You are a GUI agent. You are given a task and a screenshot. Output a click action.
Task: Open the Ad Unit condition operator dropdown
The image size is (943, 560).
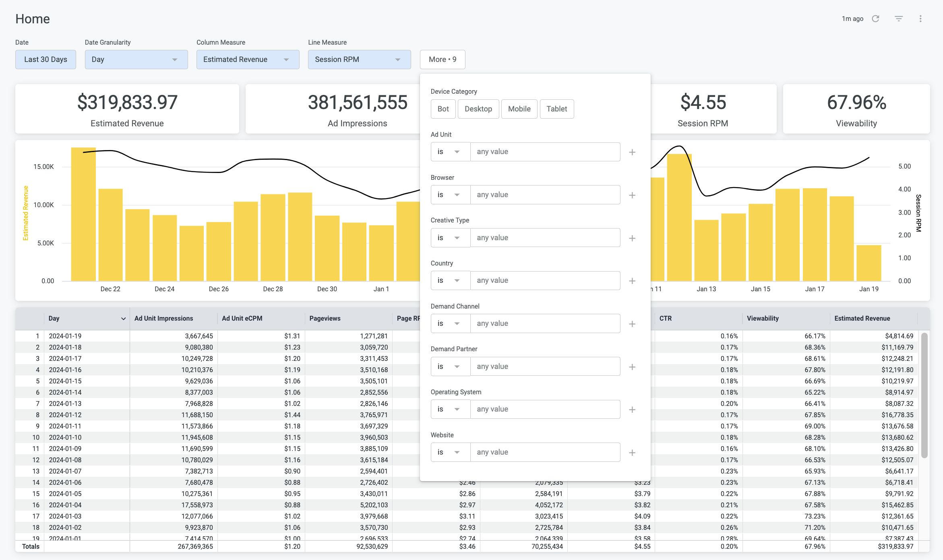(x=450, y=152)
